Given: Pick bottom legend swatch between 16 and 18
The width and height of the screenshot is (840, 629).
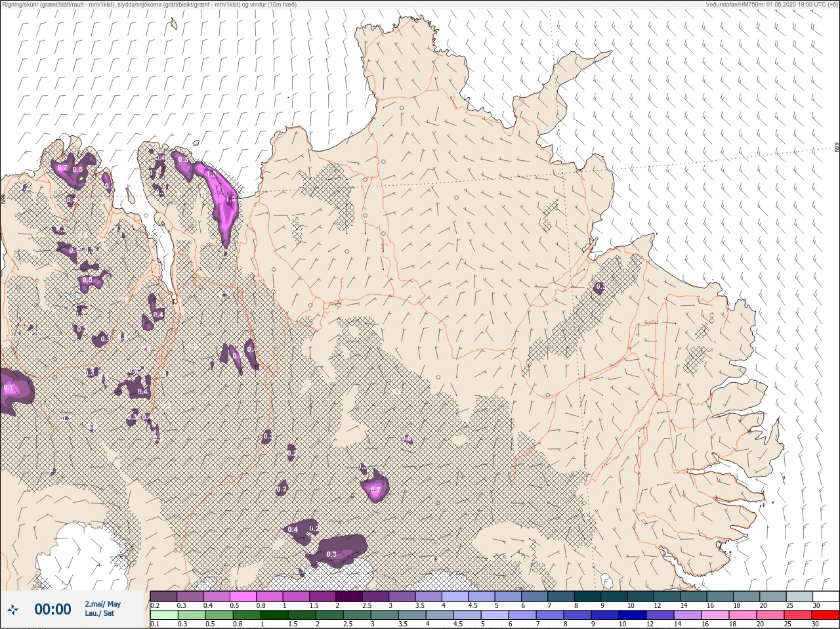Looking at the screenshot, I should tap(717, 615).
